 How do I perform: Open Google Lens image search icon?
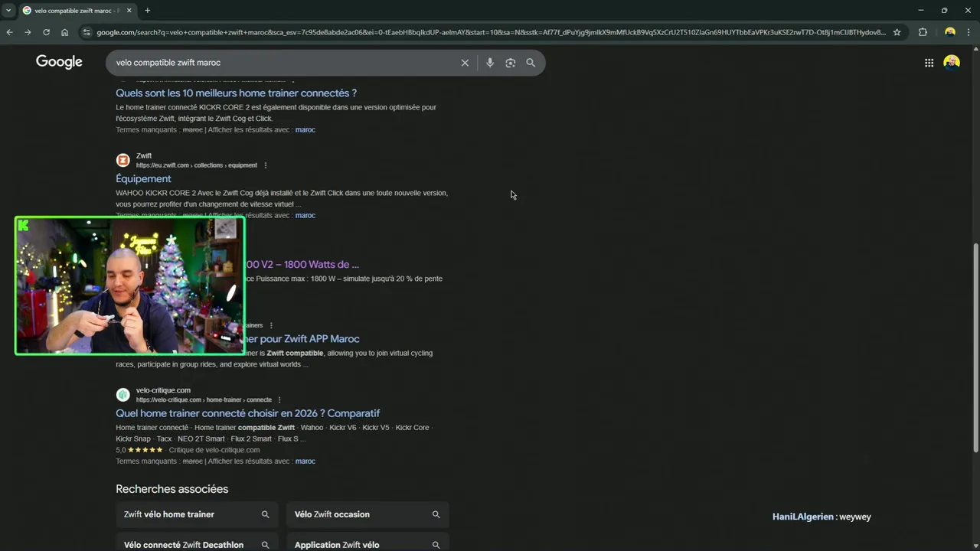pyautogui.click(x=511, y=63)
